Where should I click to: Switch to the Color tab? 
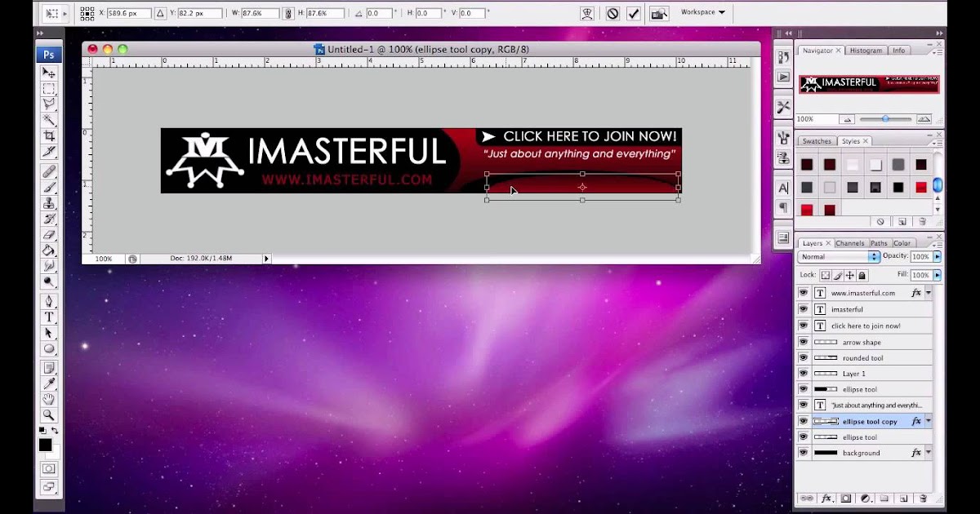[902, 243]
